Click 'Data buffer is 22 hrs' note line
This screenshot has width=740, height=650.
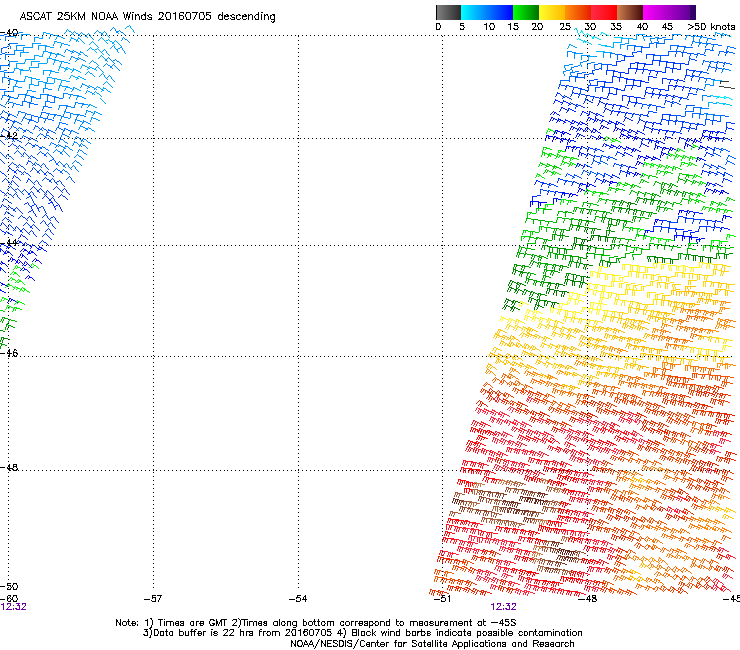pos(362,633)
